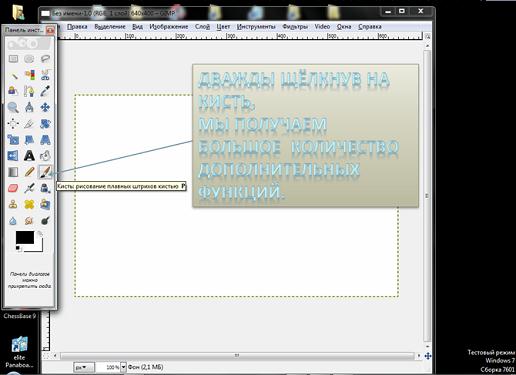516x375 pixels.
Task: Open the Слой menu
Action: (x=202, y=27)
